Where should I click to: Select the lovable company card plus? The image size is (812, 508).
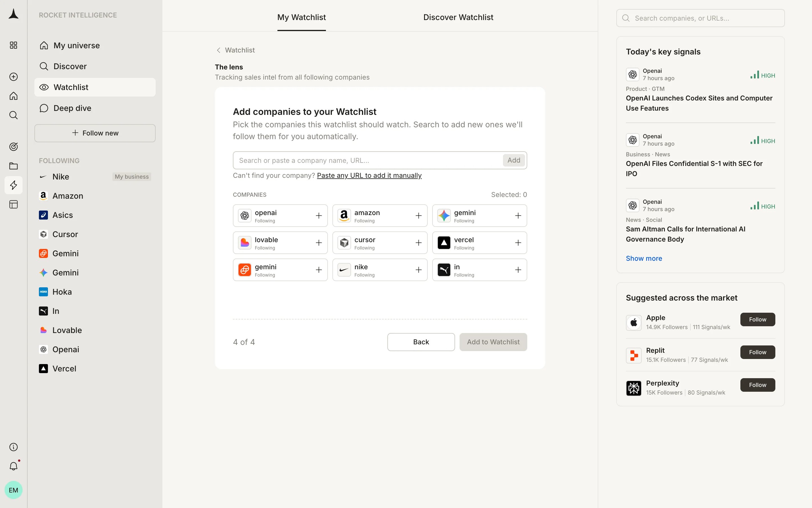point(319,243)
